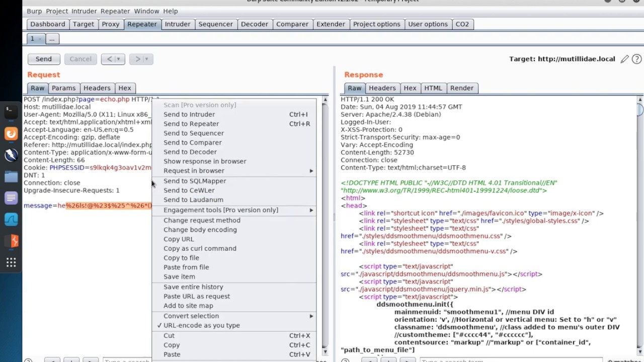
Task: Choose Change request method
Action: [x=234, y=220]
